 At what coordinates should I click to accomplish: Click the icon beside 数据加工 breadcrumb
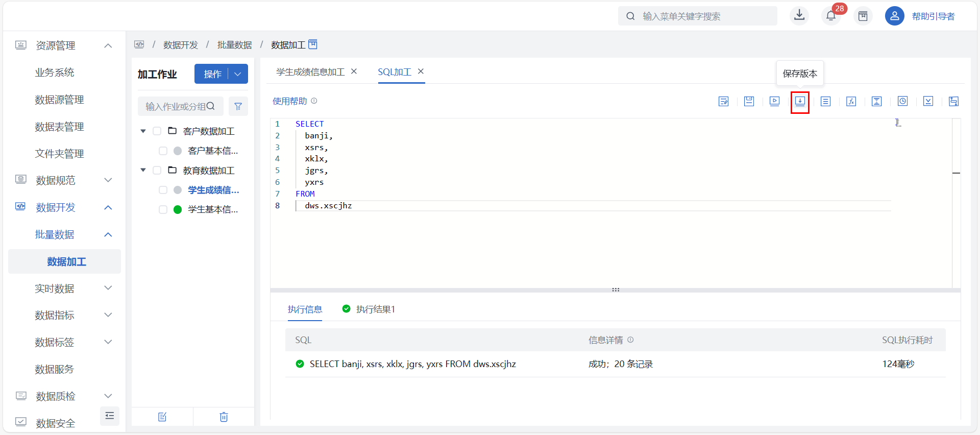click(x=313, y=44)
